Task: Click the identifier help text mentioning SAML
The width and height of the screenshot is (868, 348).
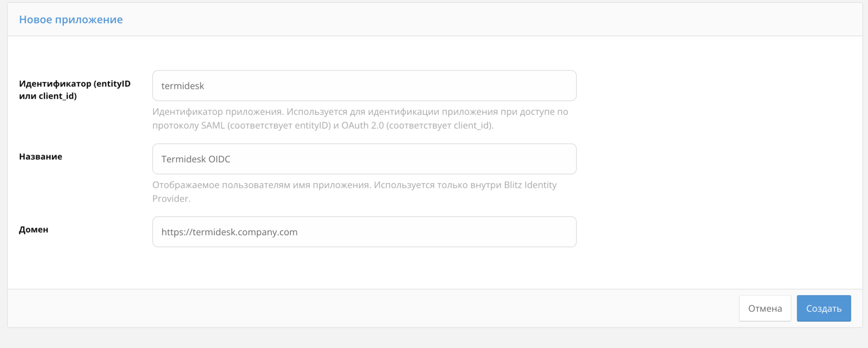Action: coord(360,118)
